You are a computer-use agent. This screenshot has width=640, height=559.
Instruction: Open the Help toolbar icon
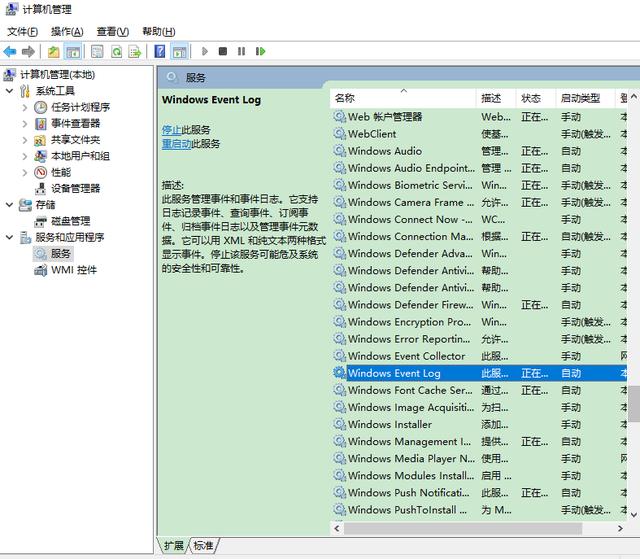coord(160,51)
